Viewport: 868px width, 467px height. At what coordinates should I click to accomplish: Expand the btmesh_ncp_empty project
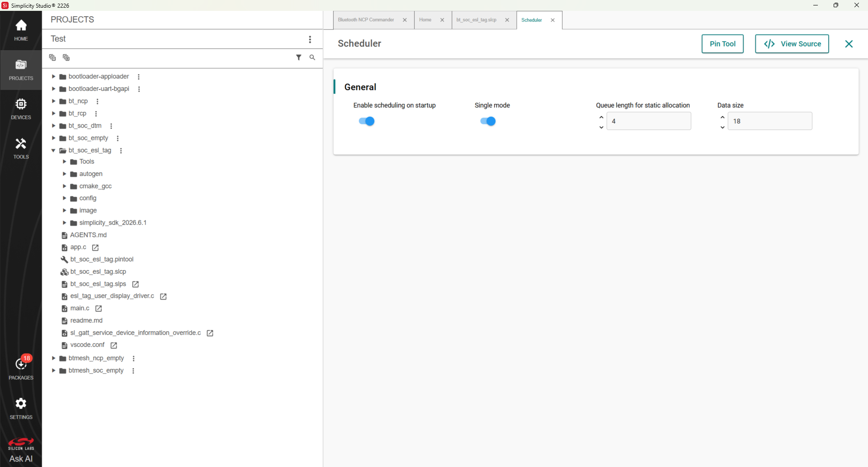coord(53,358)
